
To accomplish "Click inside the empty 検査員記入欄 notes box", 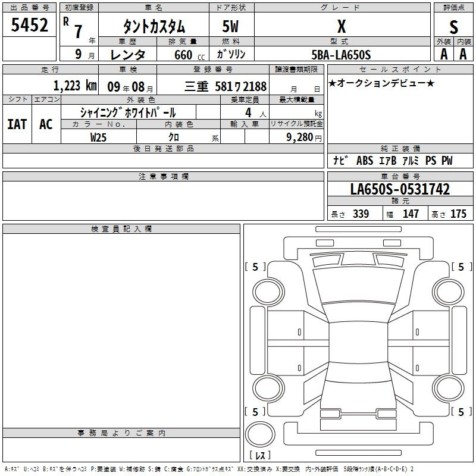I will tap(121, 327).
